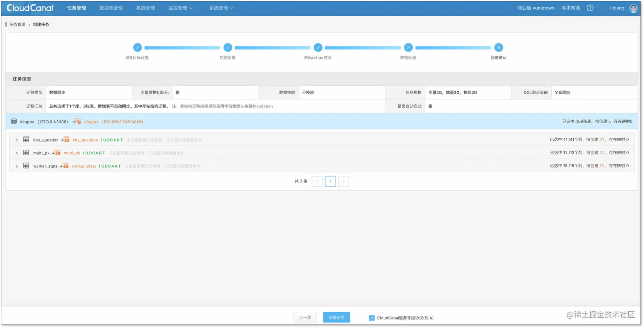Toggle the CloudCanal SLA agreement checkbox

pos(372,318)
